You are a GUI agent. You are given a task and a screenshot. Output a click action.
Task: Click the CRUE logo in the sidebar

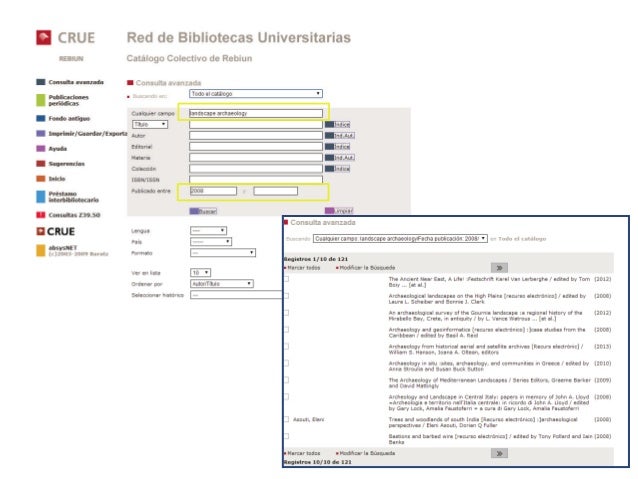pos(55,232)
